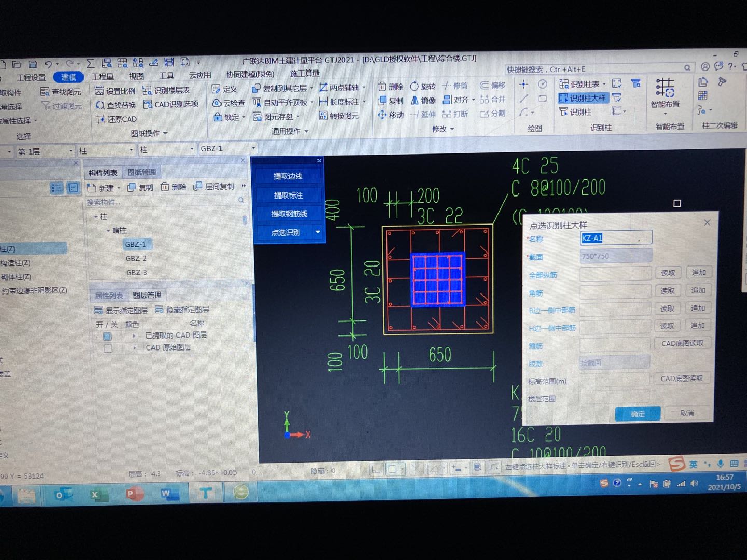Click 取消 in the 点选识别柱大样 dialog
The height and width of the screenshot is (560, 747).
pyautogui.click(x=686, y=413)
